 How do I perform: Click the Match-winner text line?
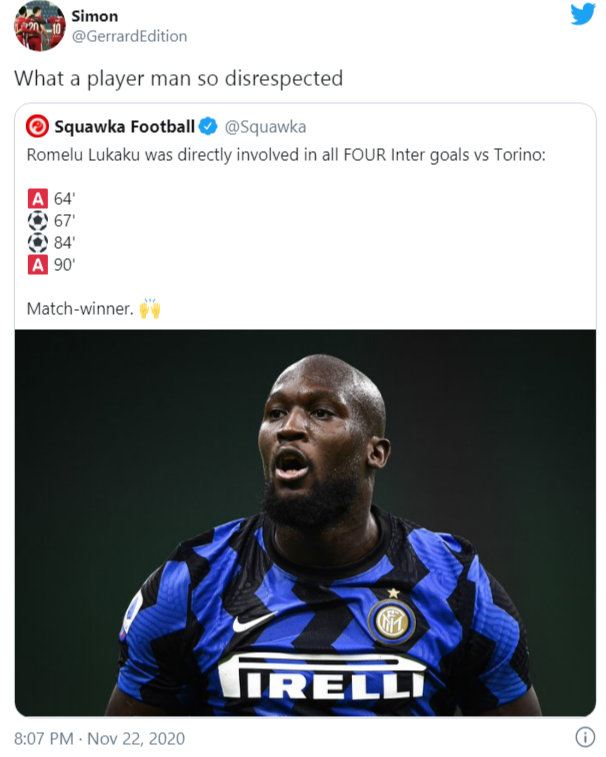coord(80,308)
